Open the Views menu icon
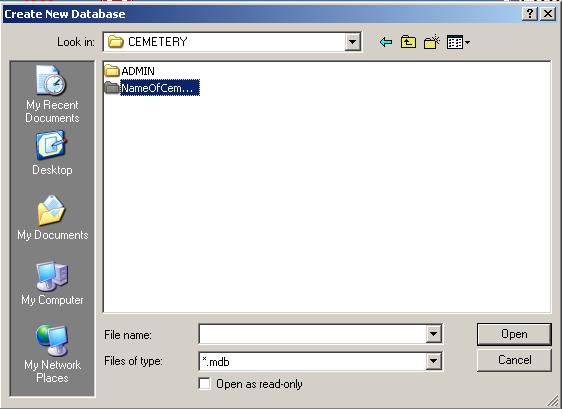The height and width of the screenshot is (409, 562). (458, 42)
